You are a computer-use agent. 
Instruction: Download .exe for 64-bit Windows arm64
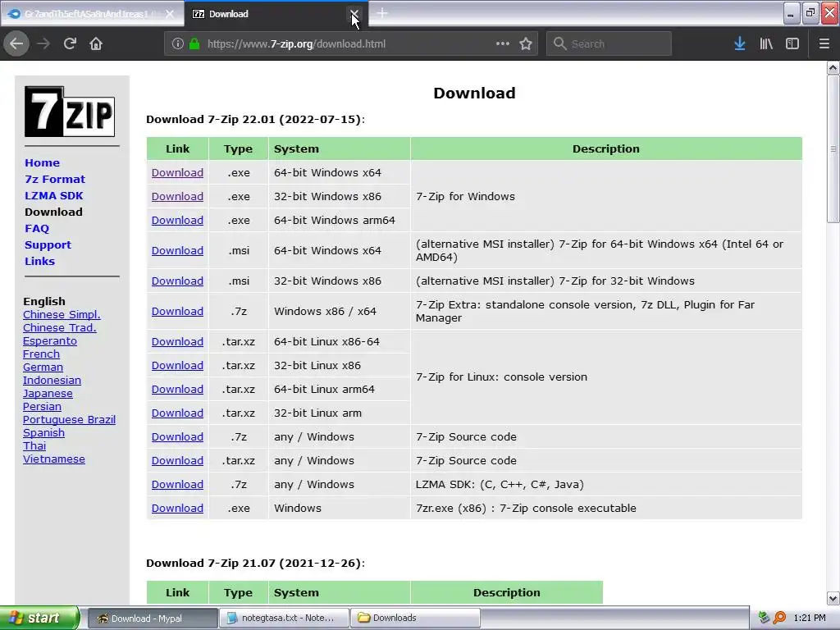[177, 220]
